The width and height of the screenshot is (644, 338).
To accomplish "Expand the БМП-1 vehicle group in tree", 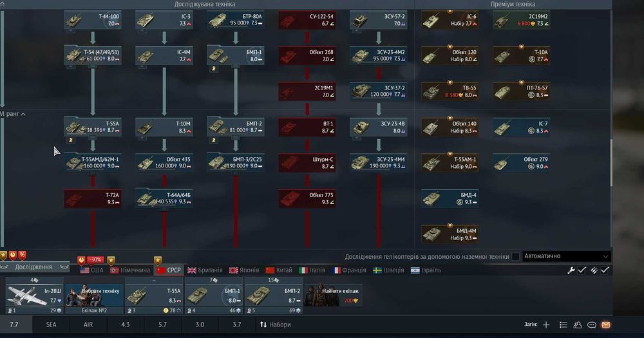I will tap(236, 55).
